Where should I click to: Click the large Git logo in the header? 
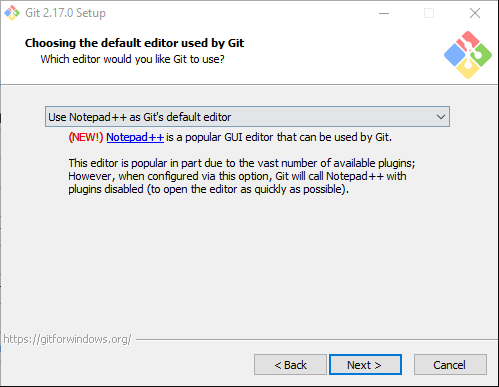pos(468,55)
